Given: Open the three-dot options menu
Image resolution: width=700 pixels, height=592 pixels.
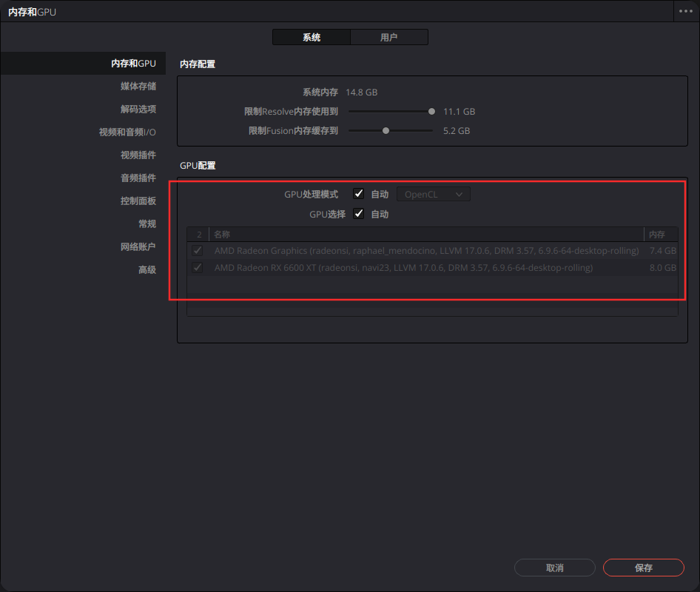Looking at the screenshot, I should click(686, 11).
